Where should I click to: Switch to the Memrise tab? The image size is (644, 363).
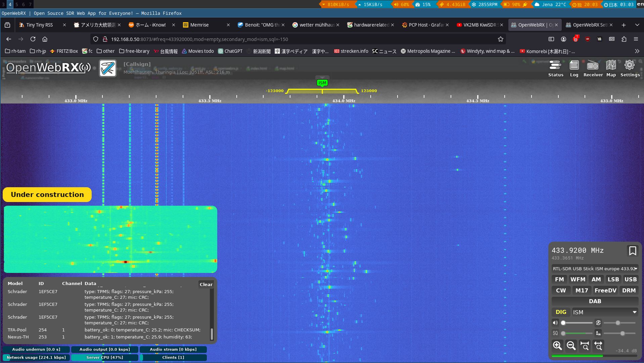tap(206, 25)
